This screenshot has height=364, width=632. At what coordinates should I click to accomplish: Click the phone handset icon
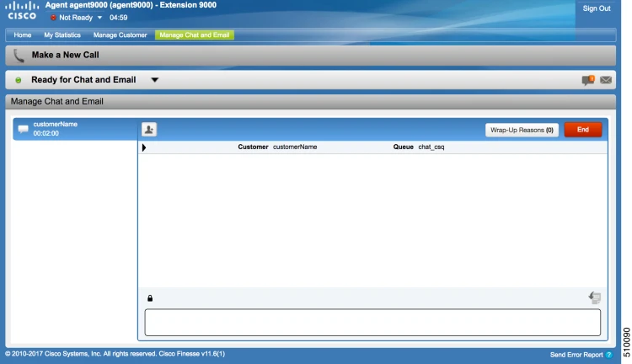pos(19,56)
